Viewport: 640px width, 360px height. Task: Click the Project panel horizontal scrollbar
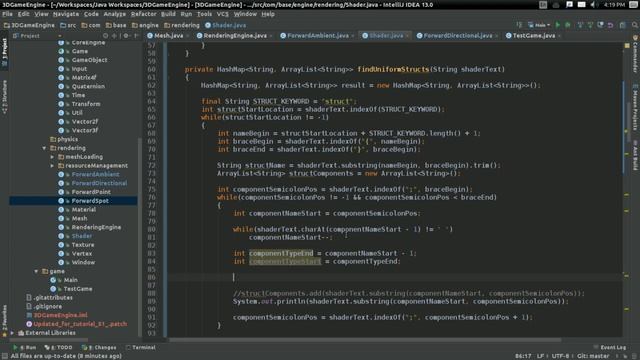click(x=48, y=339)
